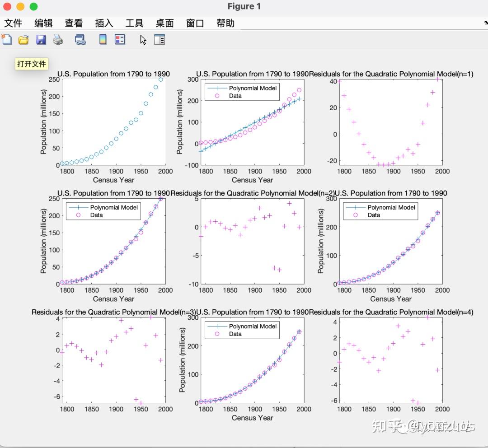Click the Print Figure icon
The image size is (488, 448).
(58, 40)
